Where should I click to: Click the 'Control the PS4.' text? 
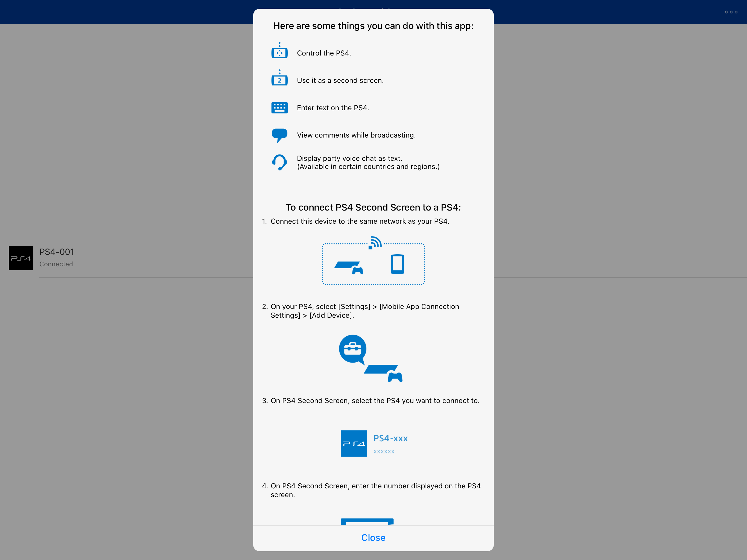(x=324, y=53)
